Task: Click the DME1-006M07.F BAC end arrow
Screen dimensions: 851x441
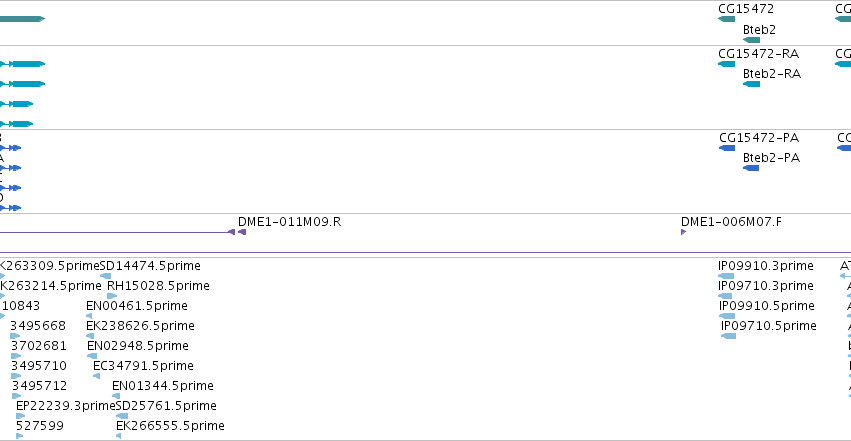Action: pos(683,232)
